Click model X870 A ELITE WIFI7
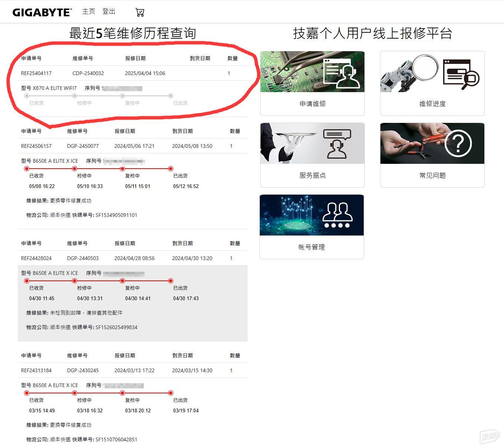This screenshot has height=448, width=504. 55,88
